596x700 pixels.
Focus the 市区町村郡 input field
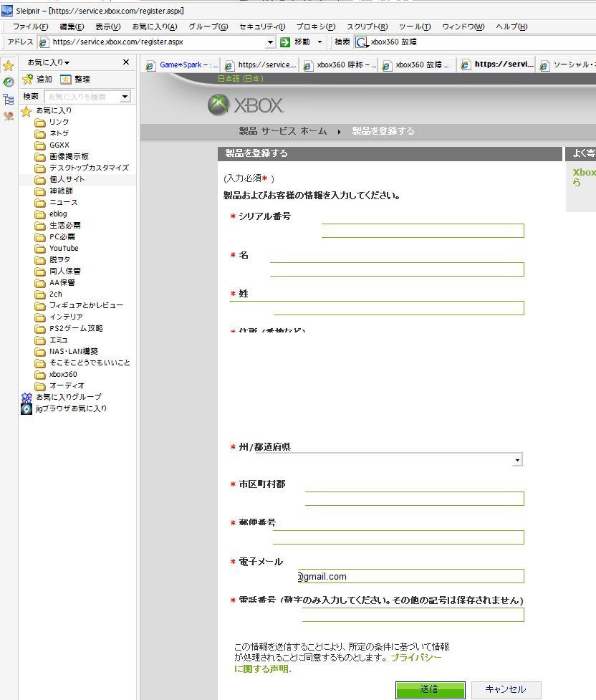click(414, 499)
